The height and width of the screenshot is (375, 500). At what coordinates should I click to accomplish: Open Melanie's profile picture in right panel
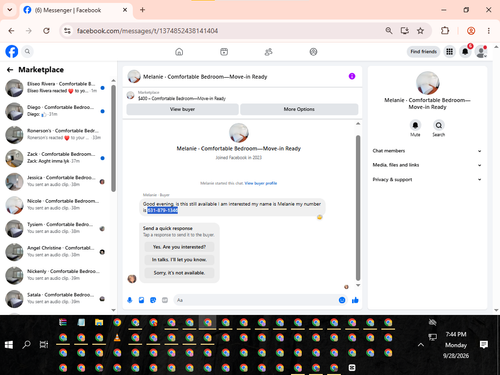(428, 83)
